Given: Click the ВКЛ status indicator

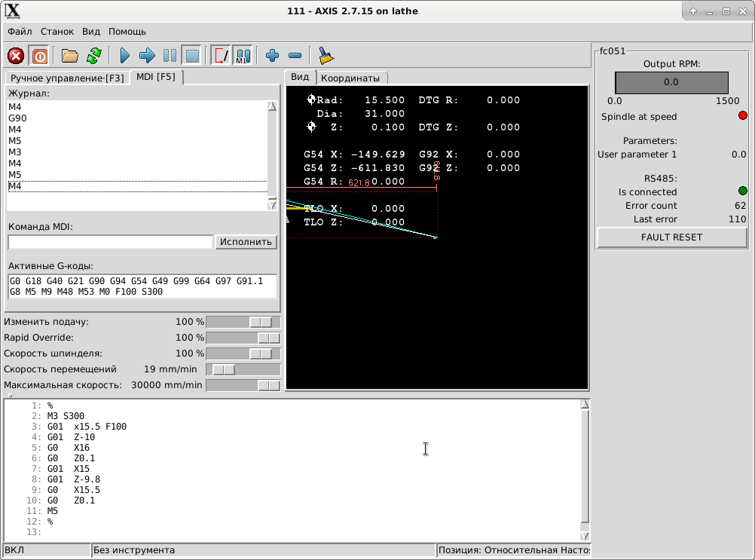Looking at the screenshot, I should point(47,550).
